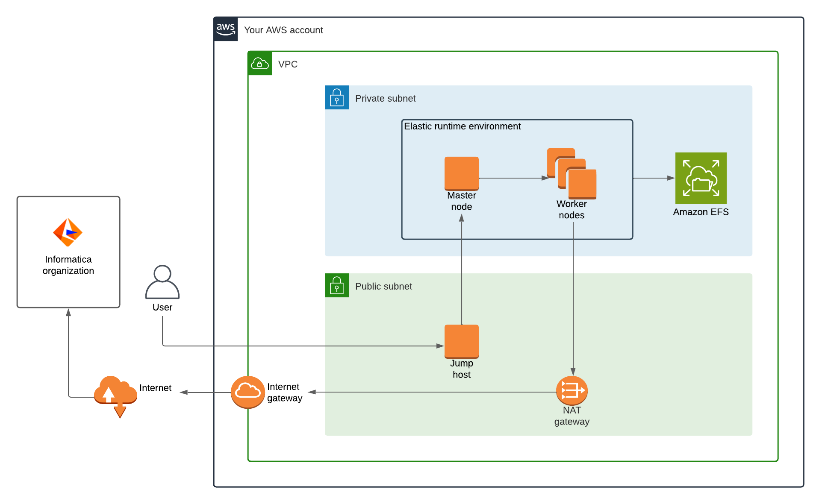Click the User person icon
819x504 pixels.
pyautogui.click(x=162, y=282)
